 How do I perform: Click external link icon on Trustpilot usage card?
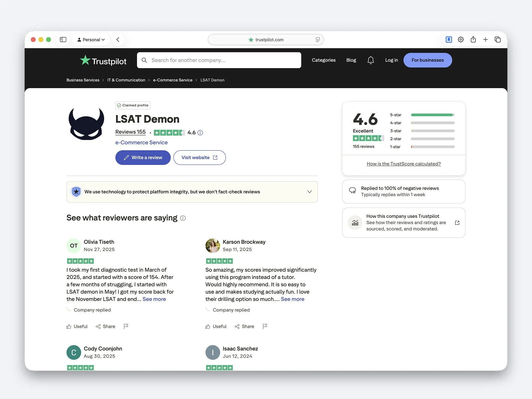(457, 223)
